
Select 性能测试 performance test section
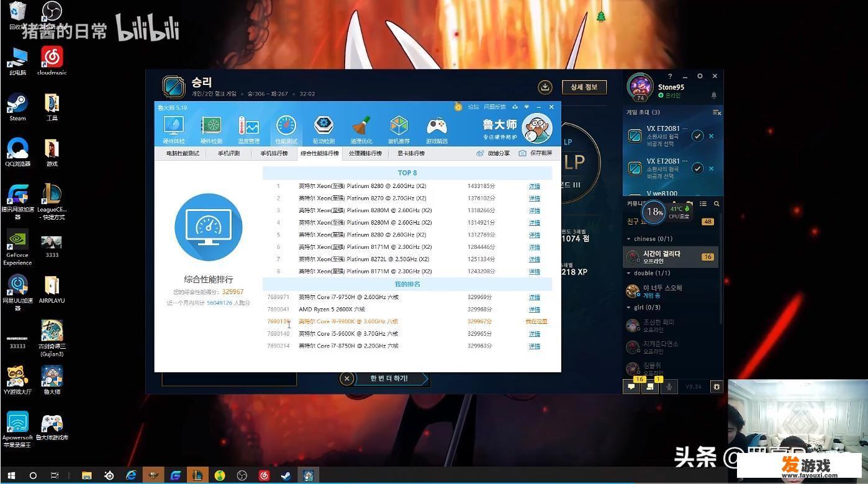[286, 130]
